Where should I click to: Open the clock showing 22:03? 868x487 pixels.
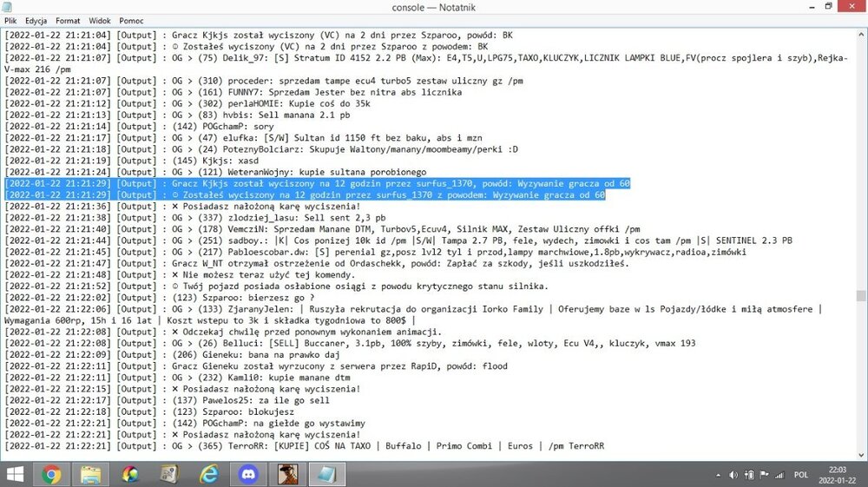coord(837,475)
